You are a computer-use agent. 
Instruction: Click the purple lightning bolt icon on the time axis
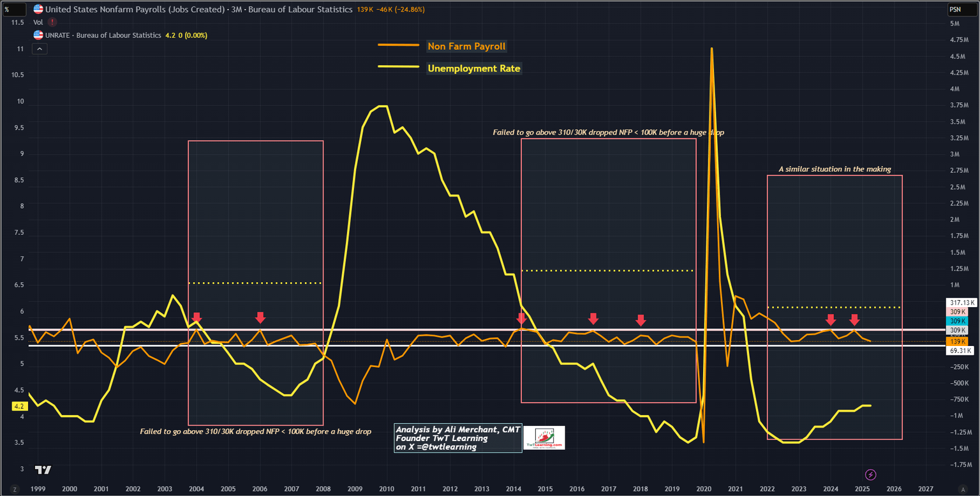[x=870, y=474]
